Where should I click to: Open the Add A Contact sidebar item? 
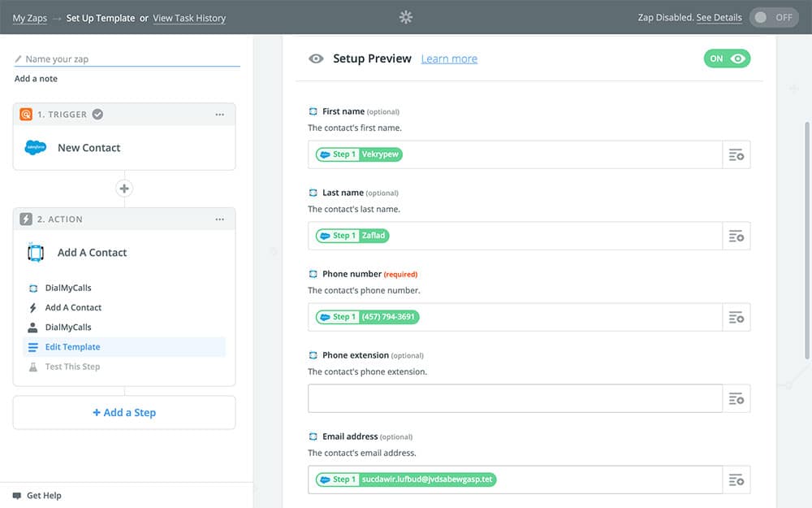(x=73, y=307)
